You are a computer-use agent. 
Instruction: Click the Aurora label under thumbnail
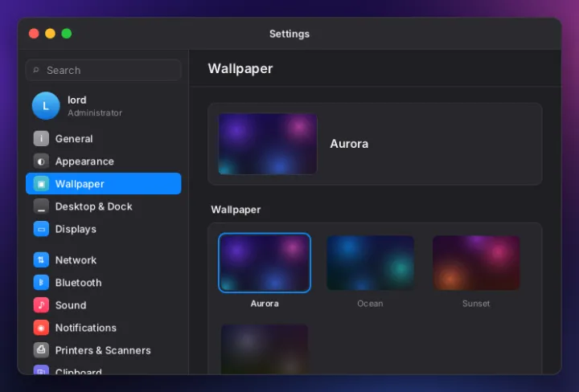pyautogui.click(x=265, y=304)
